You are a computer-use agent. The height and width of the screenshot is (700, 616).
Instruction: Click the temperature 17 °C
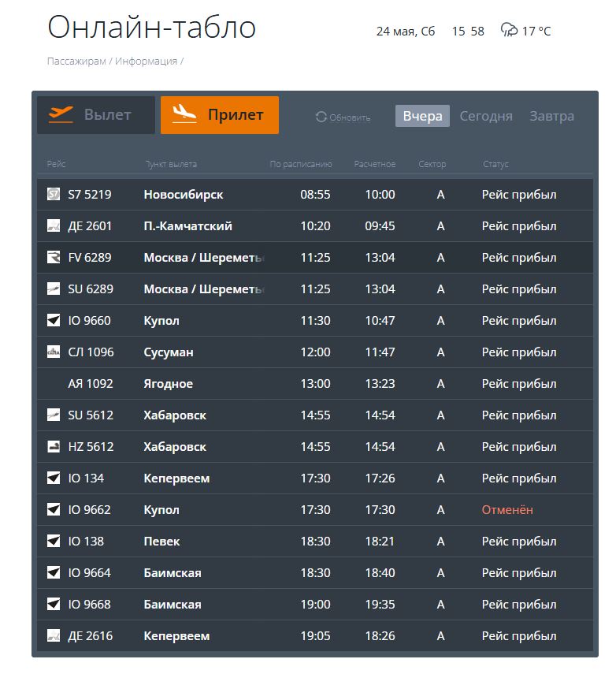click(x=536, y=31)
